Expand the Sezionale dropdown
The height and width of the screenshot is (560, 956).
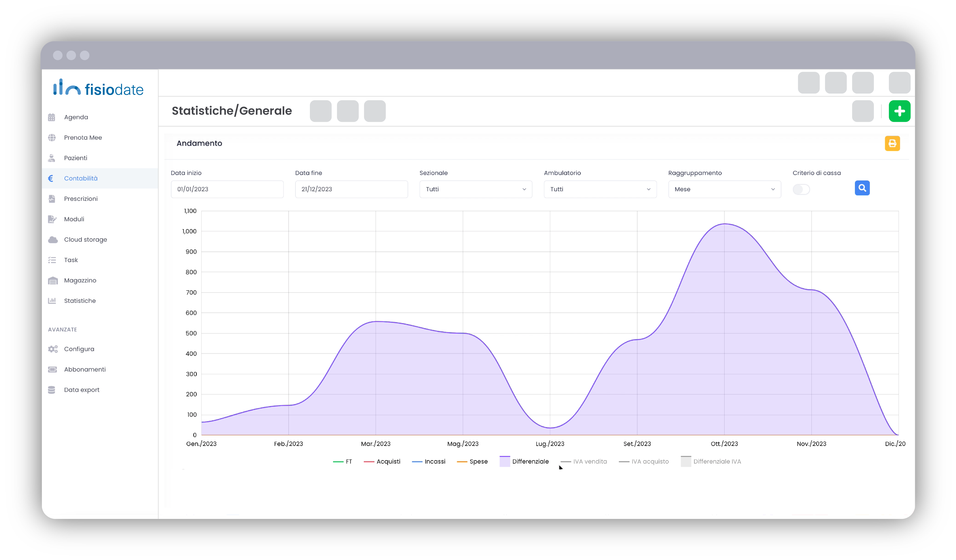point(475,189)
